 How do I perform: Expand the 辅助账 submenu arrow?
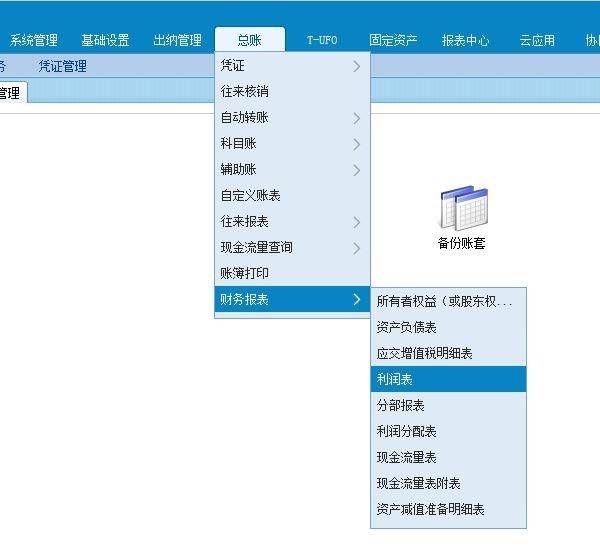[357, 170]
